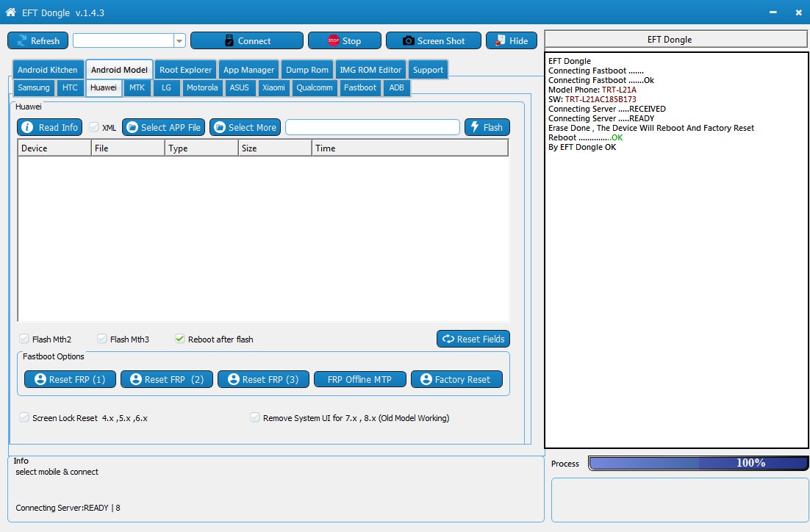This screenshot has width=810, height=532.
Task: Take a Screen Shot with camera button
Action: [x=433, y=41]
